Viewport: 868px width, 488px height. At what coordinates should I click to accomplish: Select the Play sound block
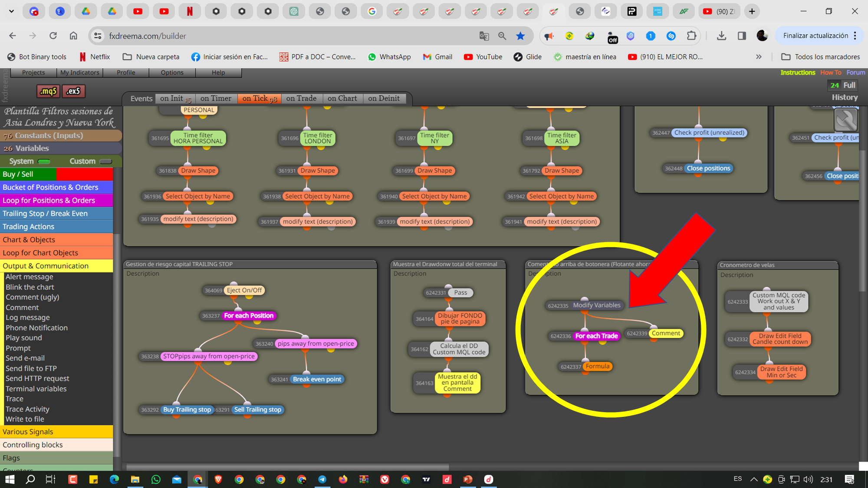pyautogui.click(x=24, y=338)
